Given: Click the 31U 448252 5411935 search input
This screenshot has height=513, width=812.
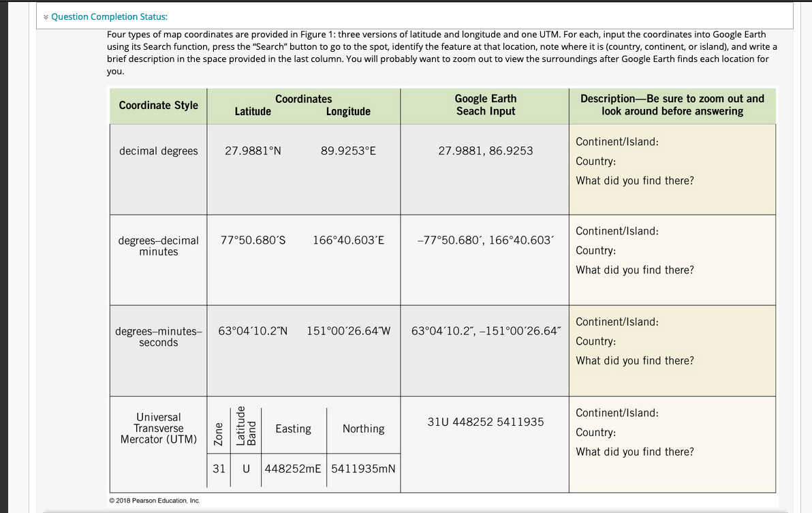Looking at the screenshot, I should coord(485,422).
